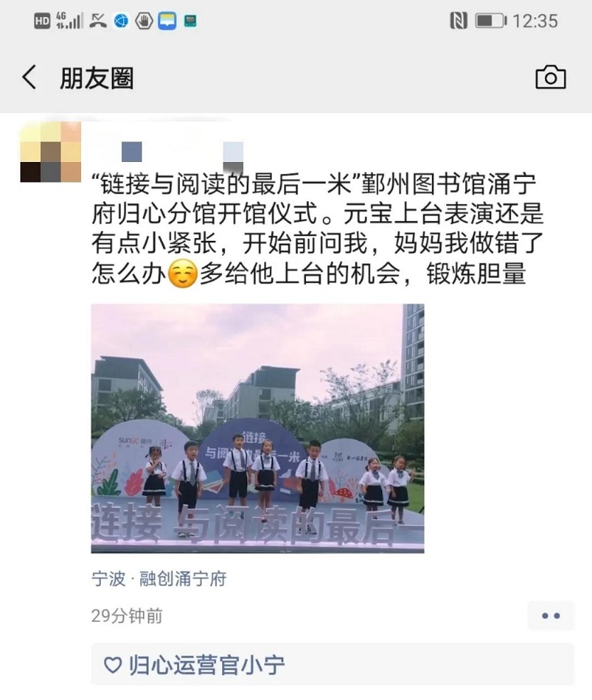Tap the hand-shaped hexagon notification icon

[x=144, y=21]
